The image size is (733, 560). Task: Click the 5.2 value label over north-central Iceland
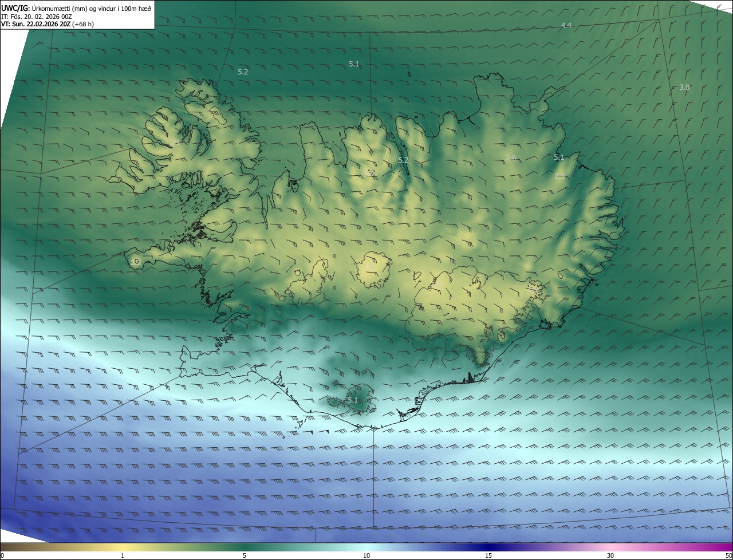403,160
